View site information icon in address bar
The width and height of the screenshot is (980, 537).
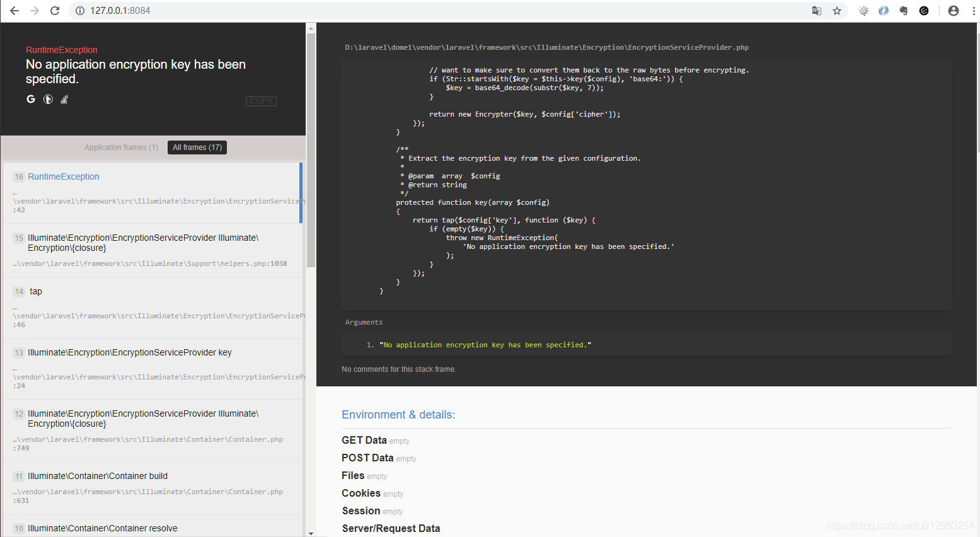[80, 11]
